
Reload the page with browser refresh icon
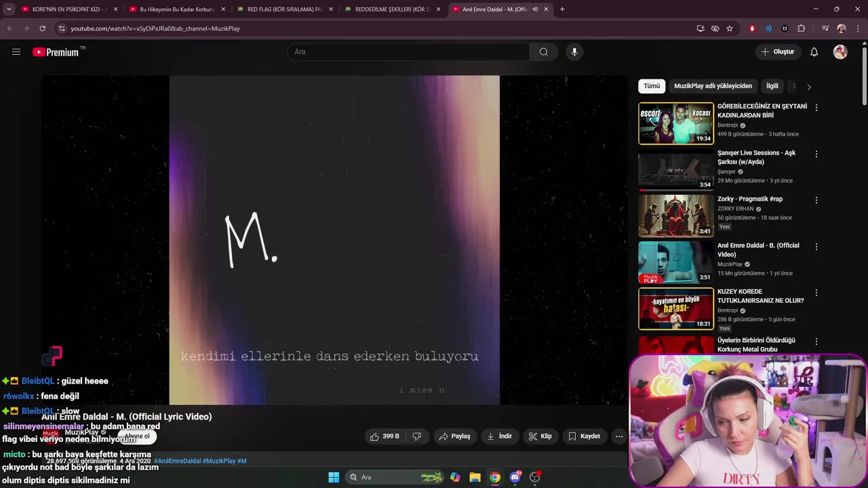point(42,28)
